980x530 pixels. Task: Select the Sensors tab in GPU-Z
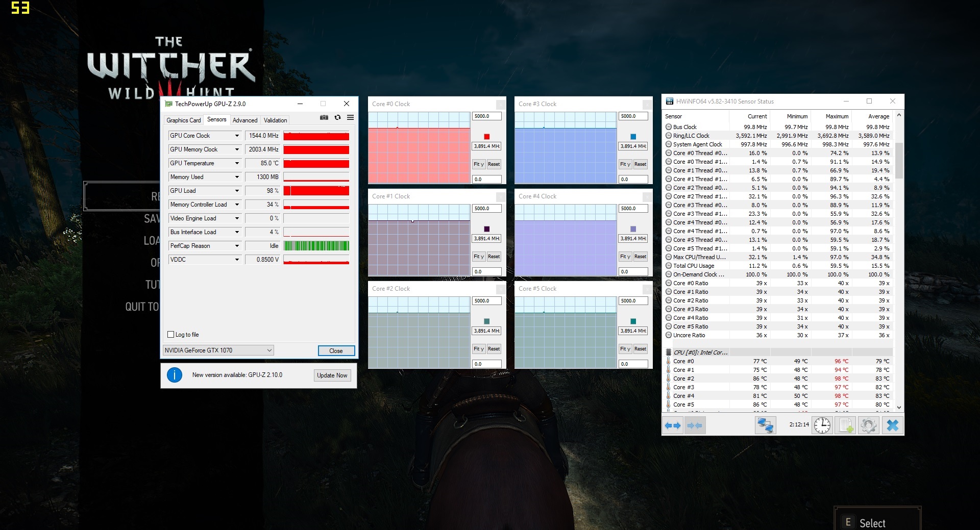(x=216, y=119)
